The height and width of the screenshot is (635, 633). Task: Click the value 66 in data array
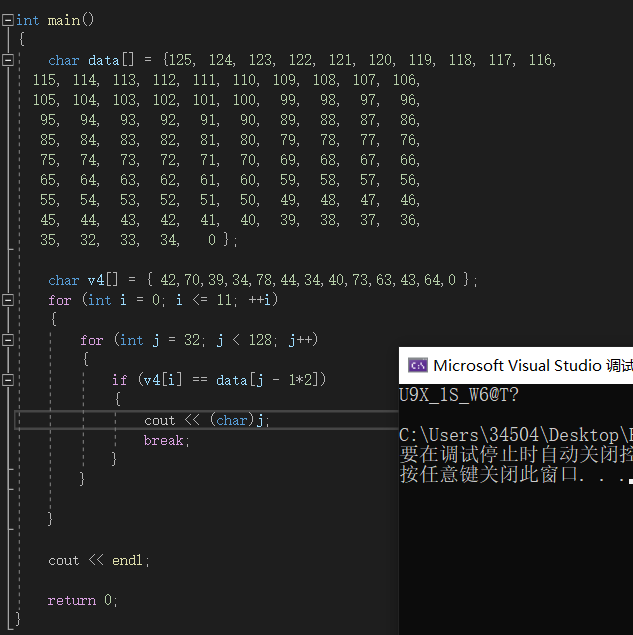coord(408,160)
